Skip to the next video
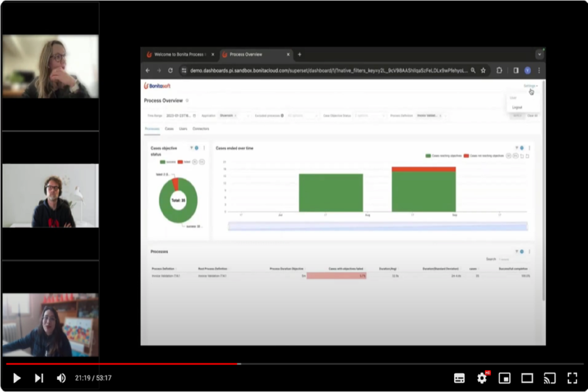The width and height of the screenshot is (588, 392). [x=39, y=378]
